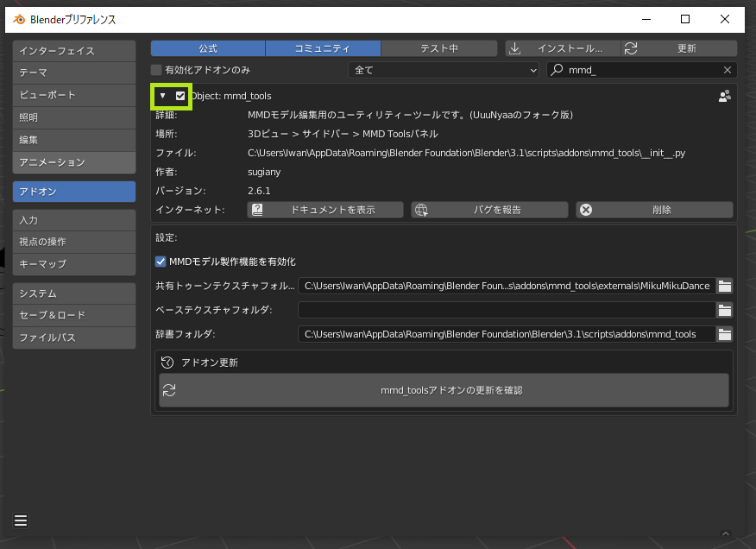756x549 pixels.
Task: Browse folder for ベーステクスチャフォルダ
Action: coord(725,310)
